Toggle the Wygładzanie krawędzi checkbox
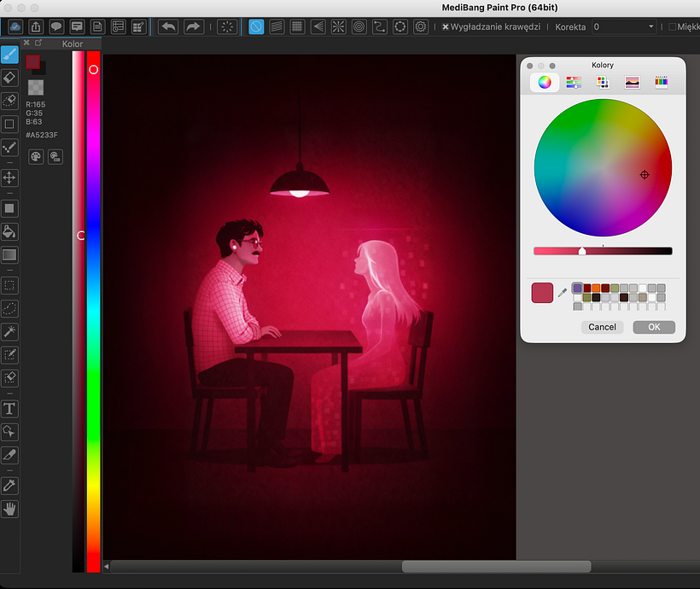Screen dimensions: 700x589 pyautogui.click(x=446, y=27)
